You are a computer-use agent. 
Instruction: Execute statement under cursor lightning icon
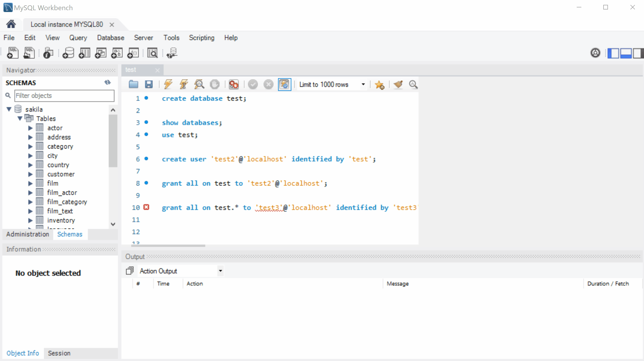pos(184,84)
